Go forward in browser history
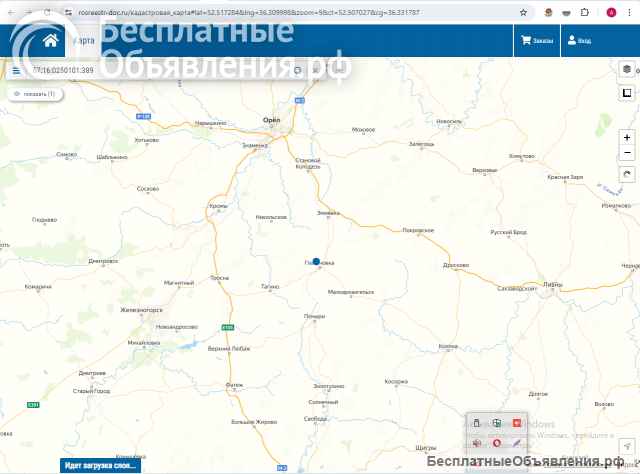Screen dimensions: 640x474 point(29,13)
